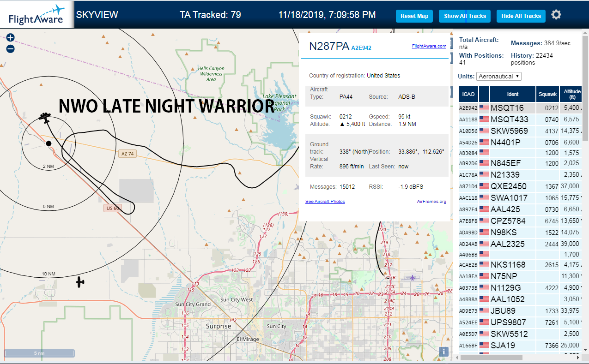
Task: Click the map info 'i' icon
Action: pyautogui.click(x=444, y=352)
